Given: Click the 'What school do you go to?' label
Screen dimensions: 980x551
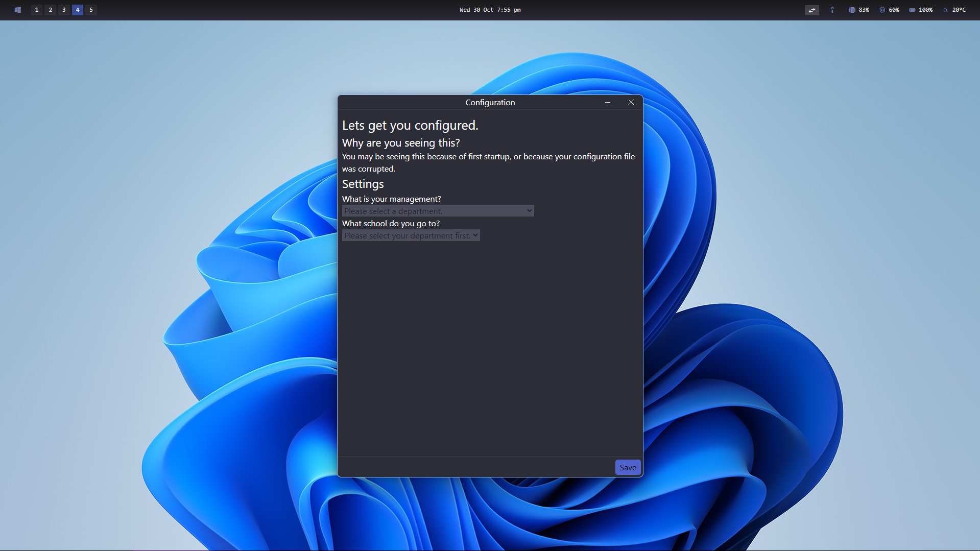Looking at the screenshot, I should pyautogui.click(x=391, y=223).
